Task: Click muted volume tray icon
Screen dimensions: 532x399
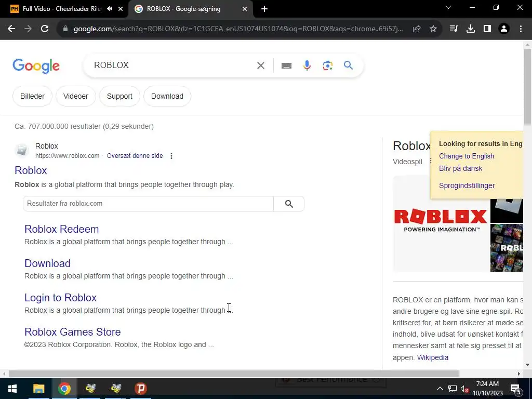Action: click(464, 389)
